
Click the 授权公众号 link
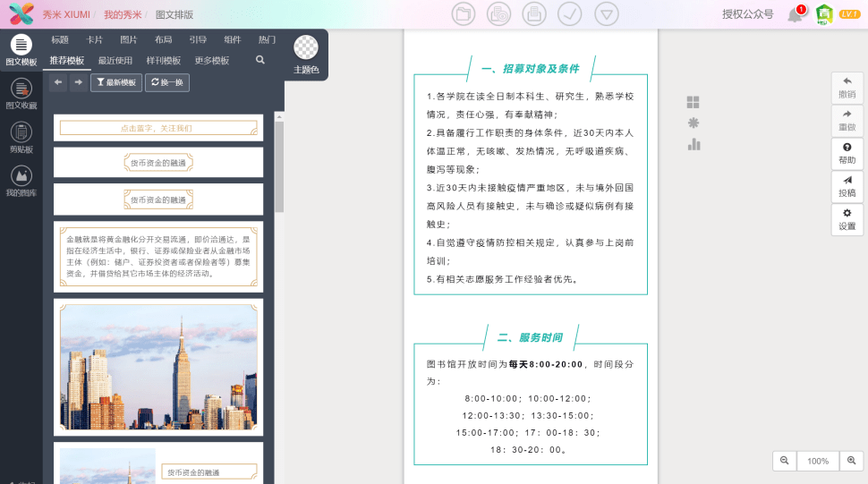coord(748,14)
